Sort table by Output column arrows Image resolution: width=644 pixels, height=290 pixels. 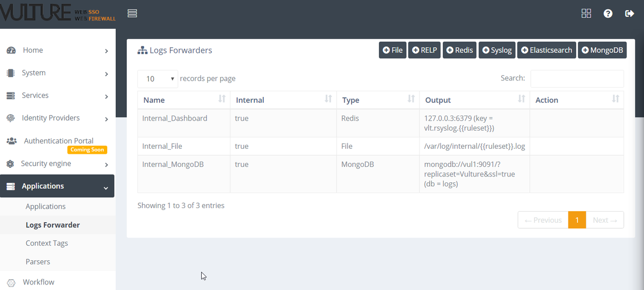pos(521,99)
